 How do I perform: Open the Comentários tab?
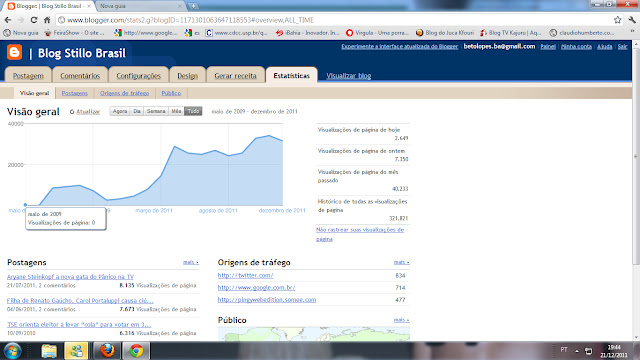[x=80, y=76]
